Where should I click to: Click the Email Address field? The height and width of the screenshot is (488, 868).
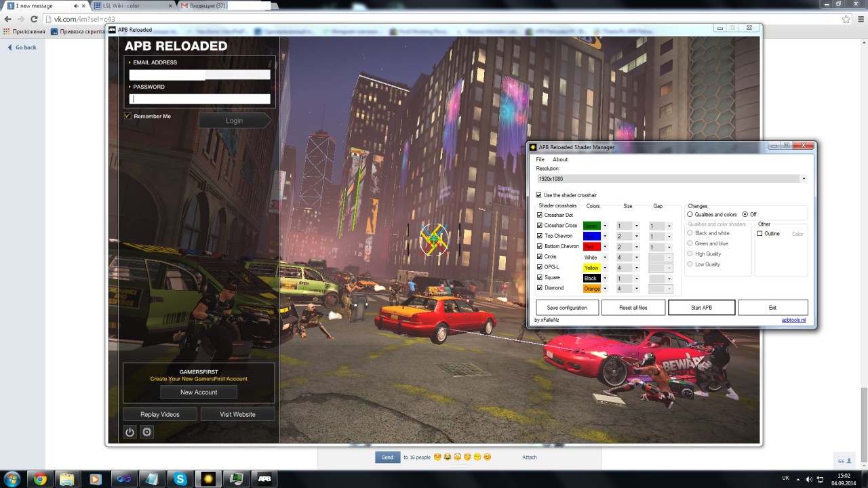point(200,75)
